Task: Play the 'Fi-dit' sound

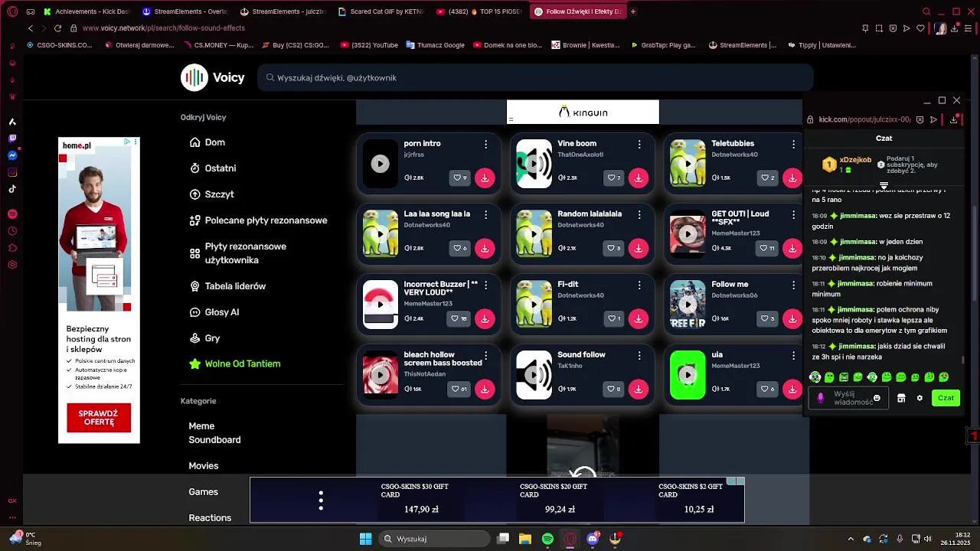Action: 534,305
